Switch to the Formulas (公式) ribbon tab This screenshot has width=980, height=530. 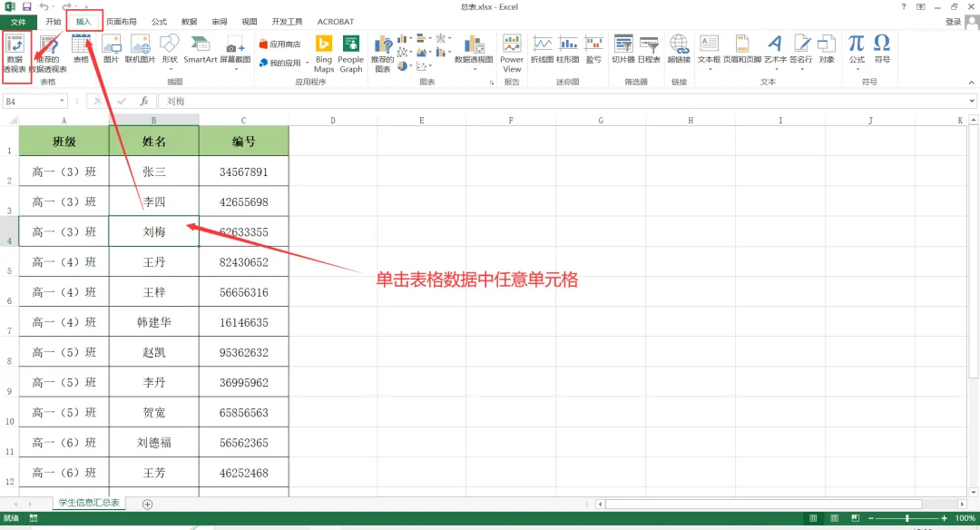point(160,22)
